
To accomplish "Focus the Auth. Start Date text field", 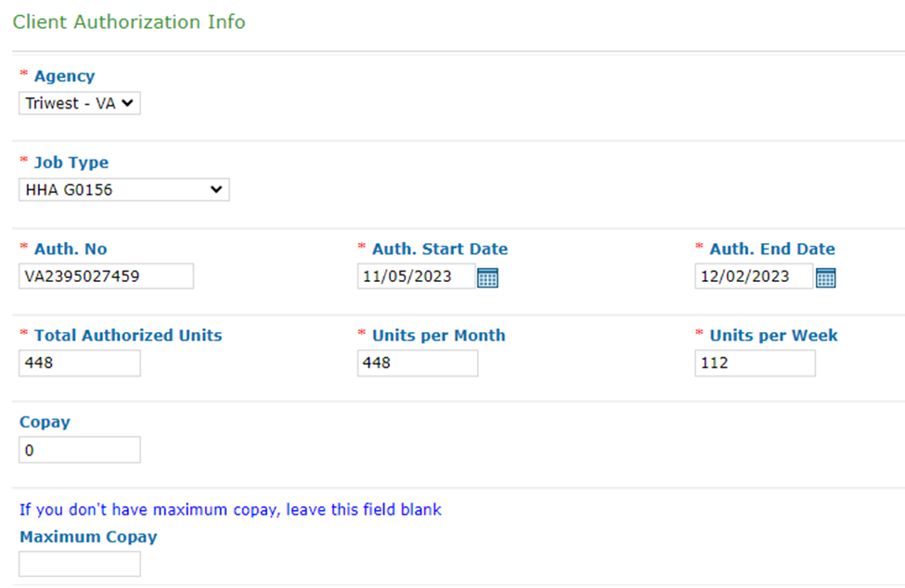I will [416, 276].
